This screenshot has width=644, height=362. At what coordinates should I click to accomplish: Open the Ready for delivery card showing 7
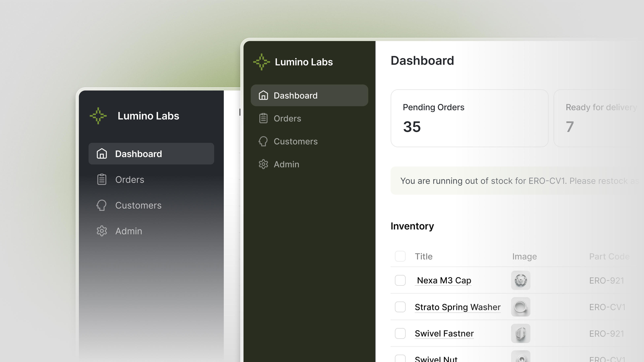pyautogui.click(x=599, y=118)
